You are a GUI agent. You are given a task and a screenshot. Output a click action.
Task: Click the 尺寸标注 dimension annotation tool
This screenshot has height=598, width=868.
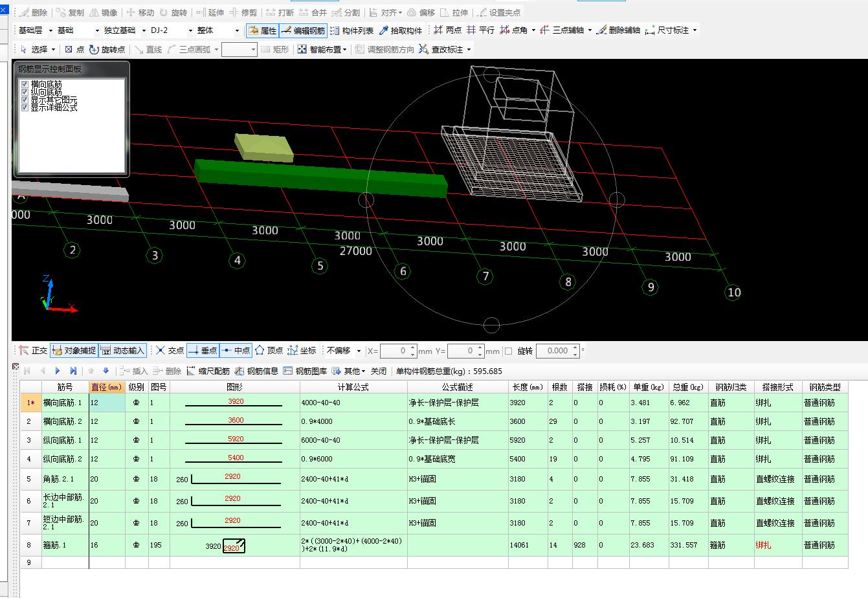tap(667, 30)
